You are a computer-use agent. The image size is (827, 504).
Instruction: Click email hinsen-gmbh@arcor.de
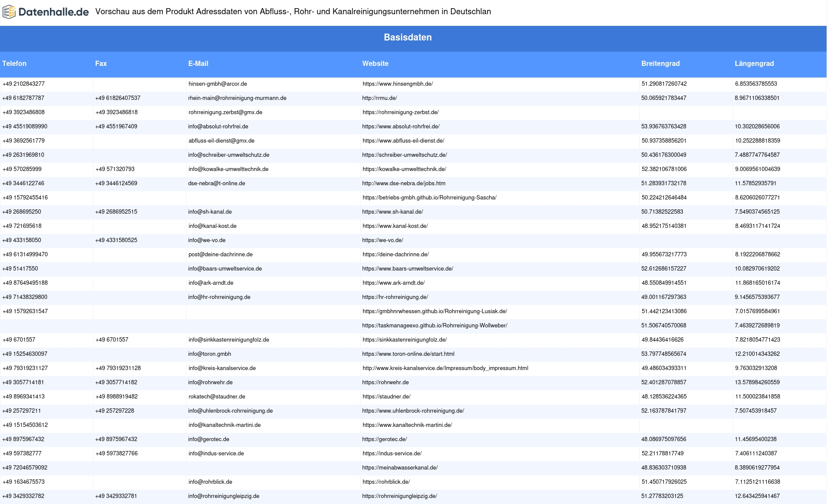(x=218, y=84)
